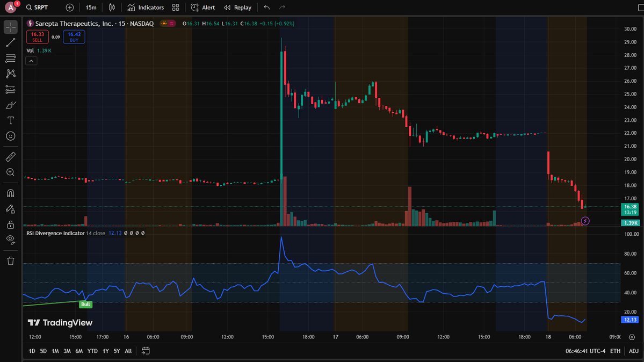Create an Alert
The image size is (644, 362).
point(203,8)
